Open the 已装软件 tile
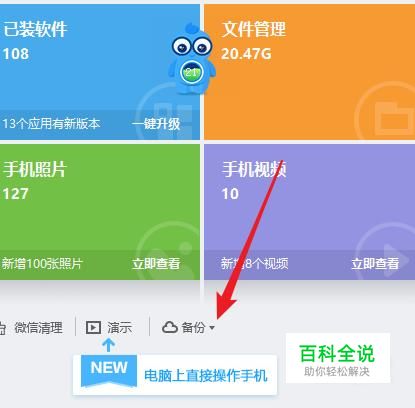The height and width of the screenshot is (408, 415). pyautogui.click(x=100, y=72)
